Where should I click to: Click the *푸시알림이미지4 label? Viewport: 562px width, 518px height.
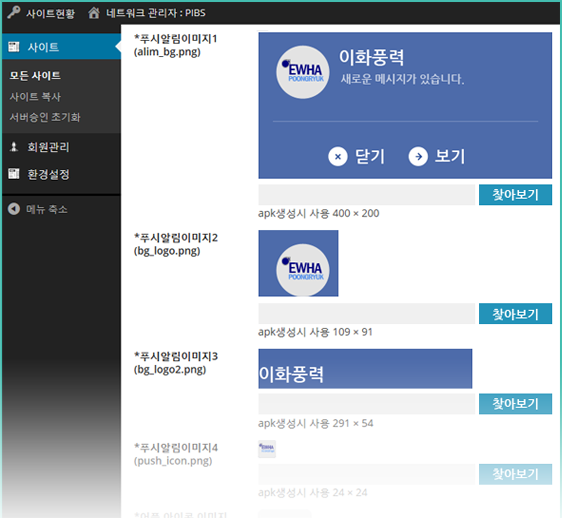click(x=176, y=447)
